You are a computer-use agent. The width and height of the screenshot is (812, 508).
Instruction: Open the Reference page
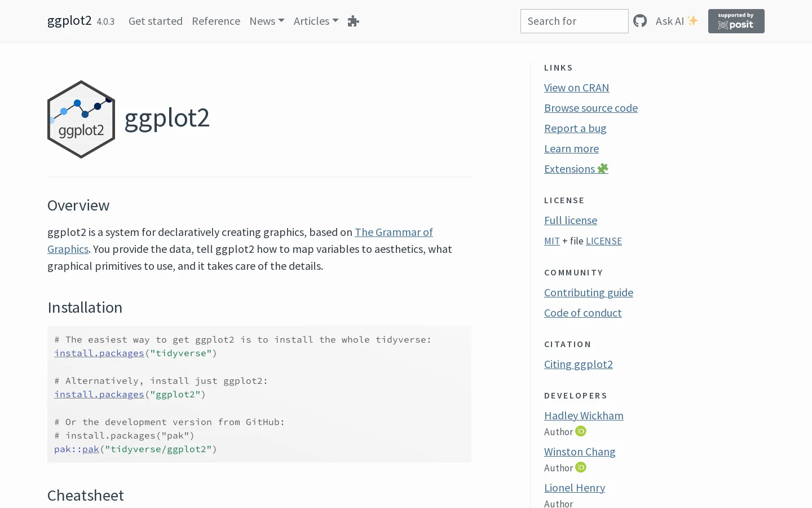coord(216,21)
